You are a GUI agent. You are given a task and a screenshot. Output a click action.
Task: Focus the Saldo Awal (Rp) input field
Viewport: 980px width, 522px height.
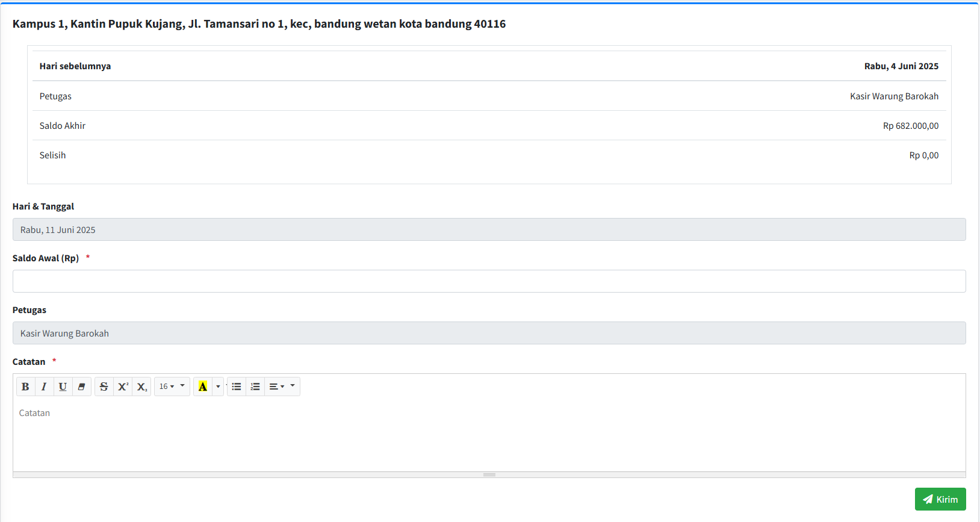coord(489,281)
